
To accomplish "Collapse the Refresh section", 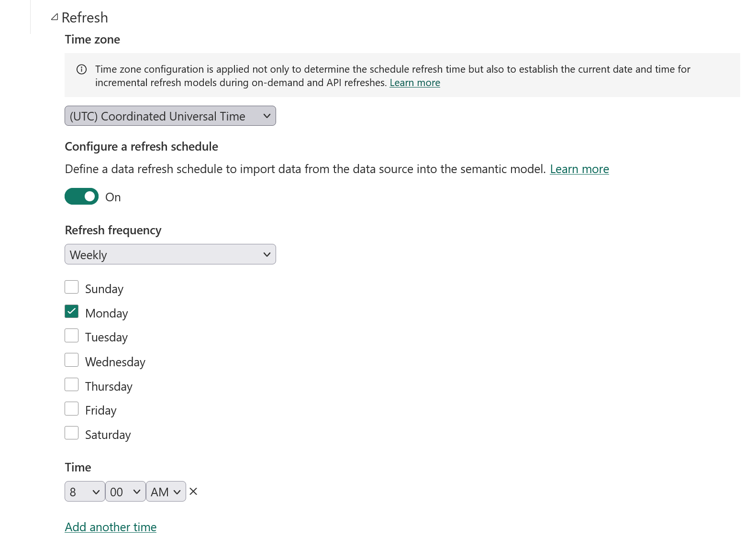I will pos(55,16).
